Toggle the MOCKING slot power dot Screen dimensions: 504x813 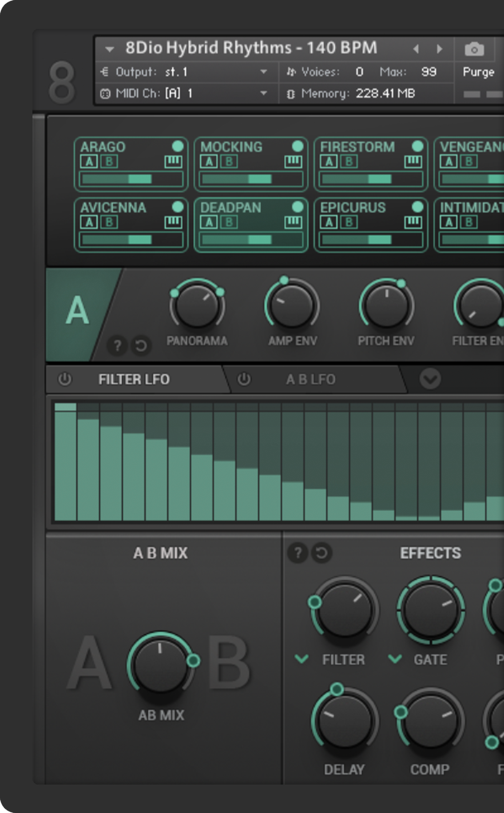[x=298, y=146]
